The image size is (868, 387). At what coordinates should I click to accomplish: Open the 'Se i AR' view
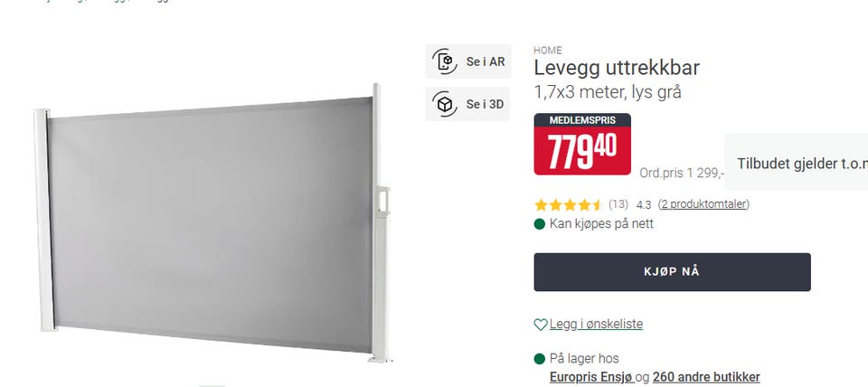click(468, 61)
